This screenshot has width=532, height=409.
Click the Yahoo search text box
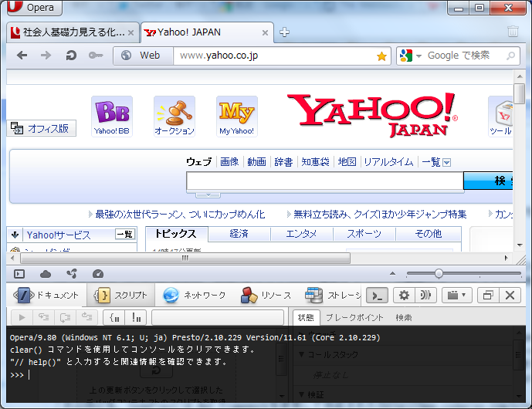coord(325,181)
